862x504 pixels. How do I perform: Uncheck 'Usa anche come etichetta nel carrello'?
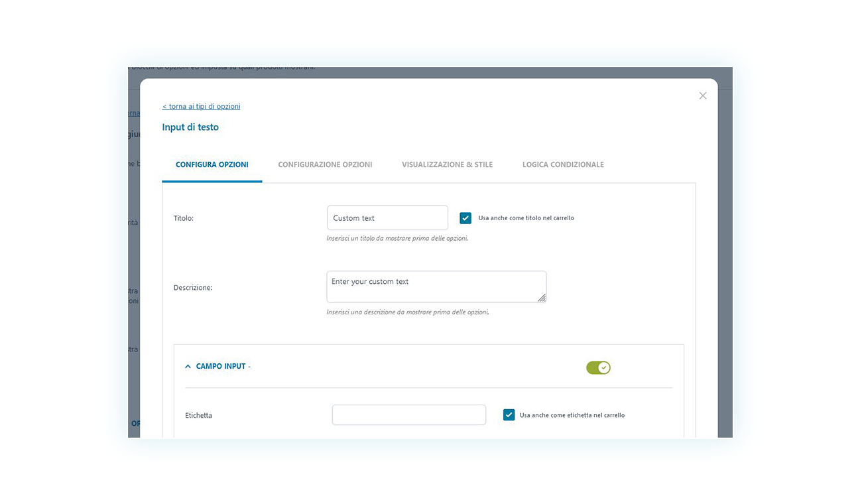[x=509, y=415]
